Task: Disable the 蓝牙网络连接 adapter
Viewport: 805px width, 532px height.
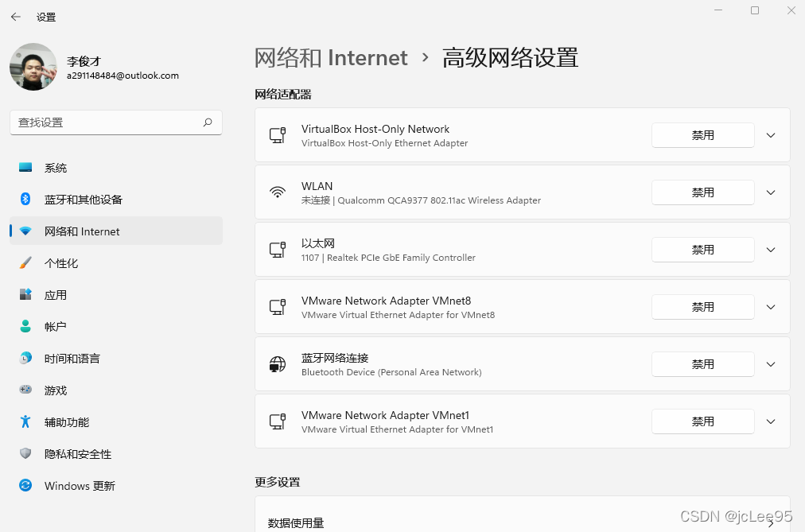Action: click(703, 364)
